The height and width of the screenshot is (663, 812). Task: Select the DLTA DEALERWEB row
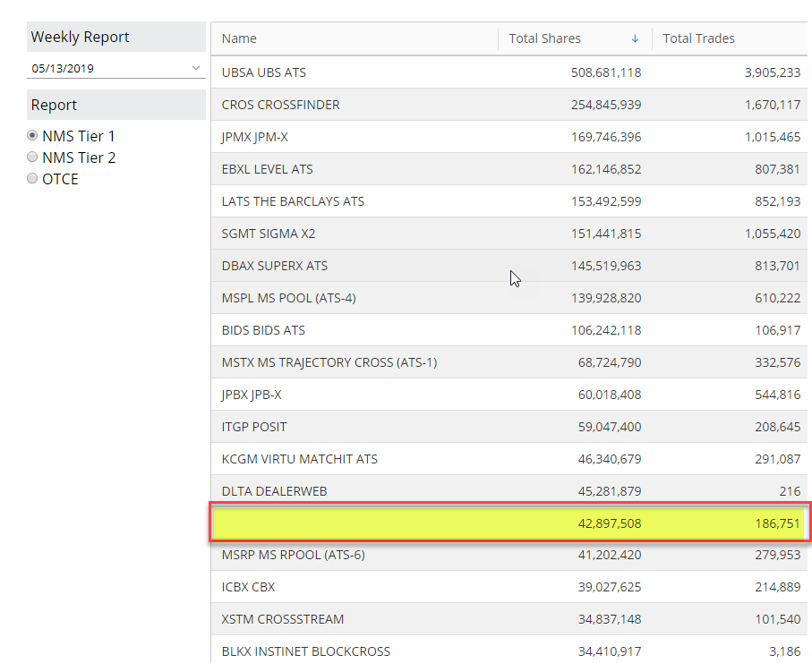[272, 491]
